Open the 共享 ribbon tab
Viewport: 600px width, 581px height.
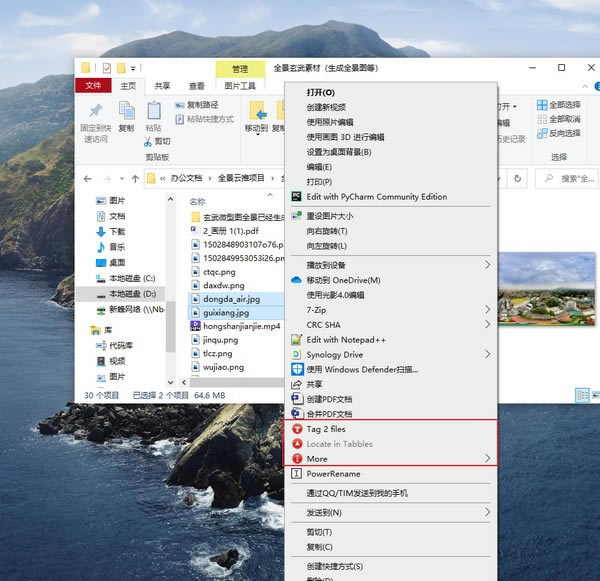[162, 86]
